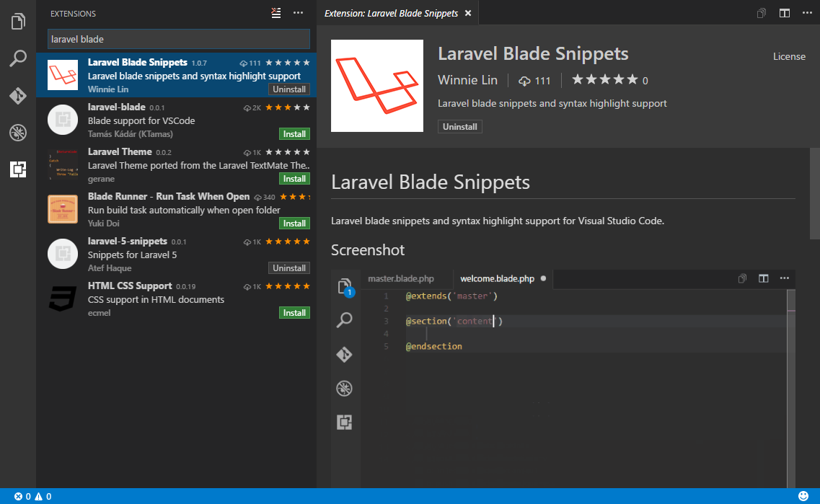Click laravel-blade extension default icon
Image resolution: width=820 pixels, height=504 pixels.
click(63, 120)
